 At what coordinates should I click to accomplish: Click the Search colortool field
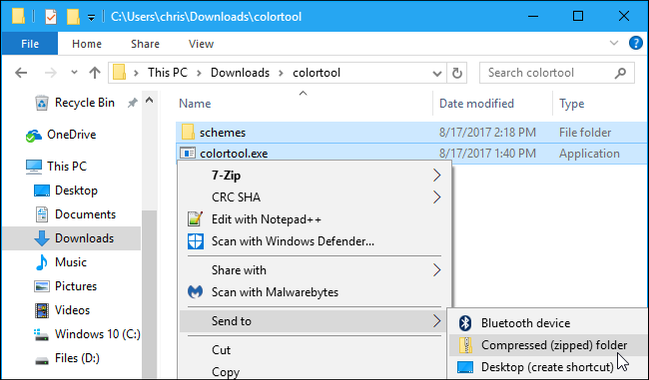pyautogui.click(x=557, y=73)
